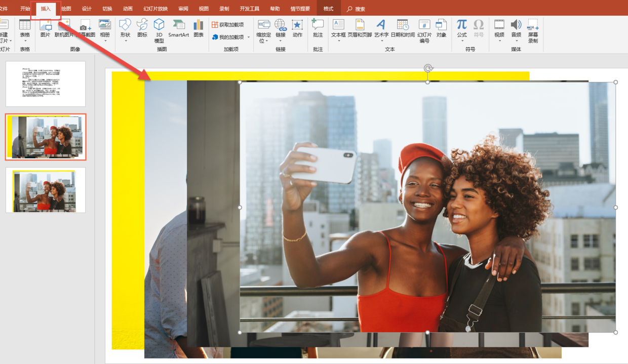Click the 批注 (comment) icon
The width and height of the screenshot is (628, 364).
pos(318,28)
